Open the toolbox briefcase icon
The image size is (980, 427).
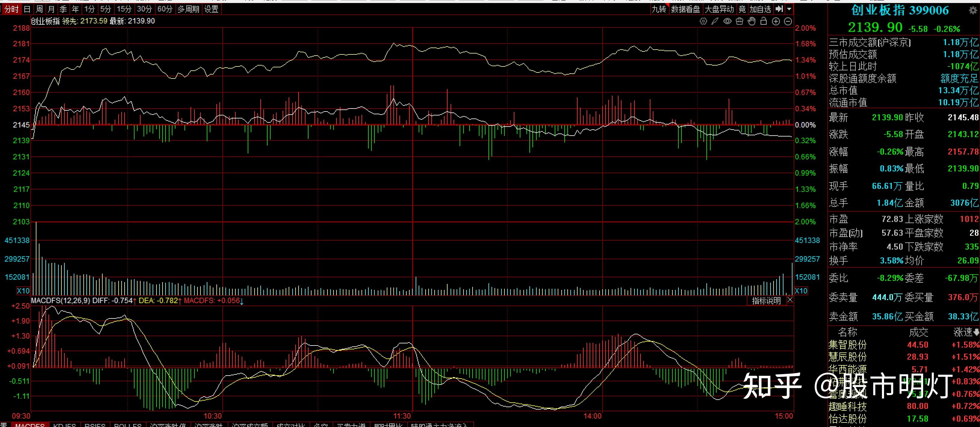739,21
